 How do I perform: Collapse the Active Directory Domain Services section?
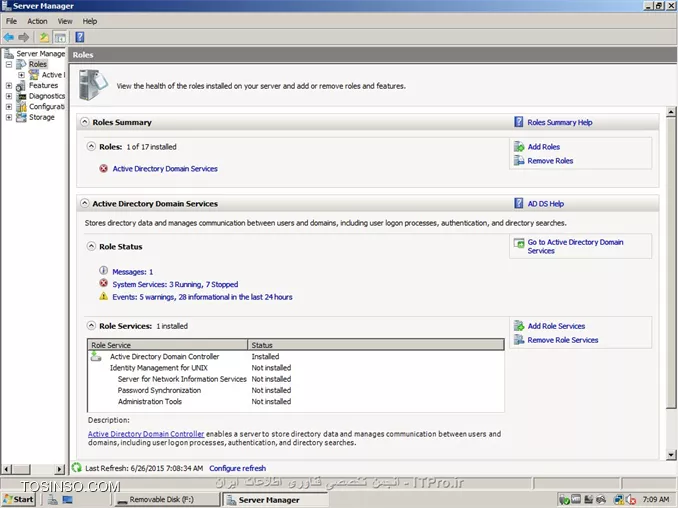85,203
